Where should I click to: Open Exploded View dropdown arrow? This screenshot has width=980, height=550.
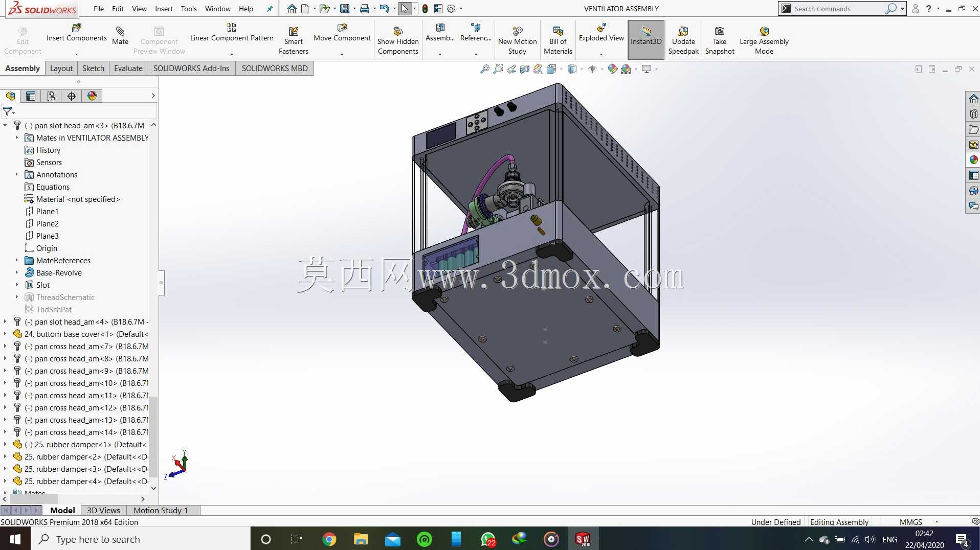601,54
